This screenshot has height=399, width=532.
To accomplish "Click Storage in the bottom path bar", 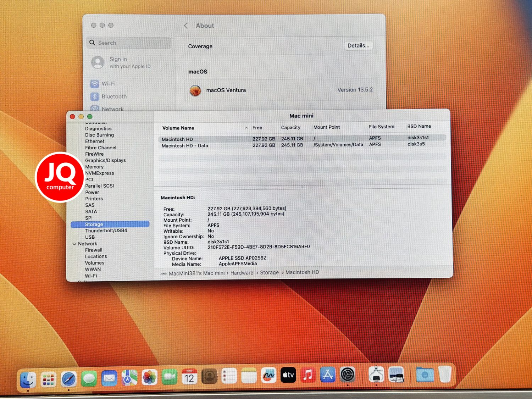I will (269, 273).
